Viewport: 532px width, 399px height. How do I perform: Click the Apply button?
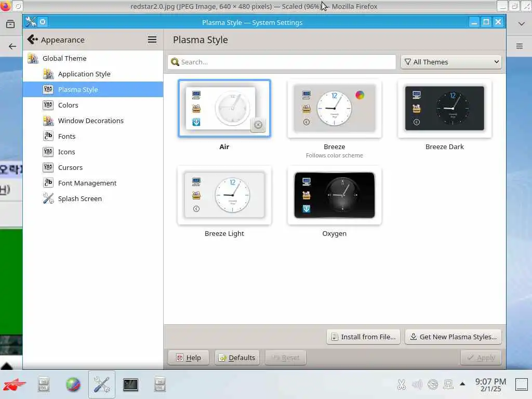pyautogui.click(x=481, y=357)
